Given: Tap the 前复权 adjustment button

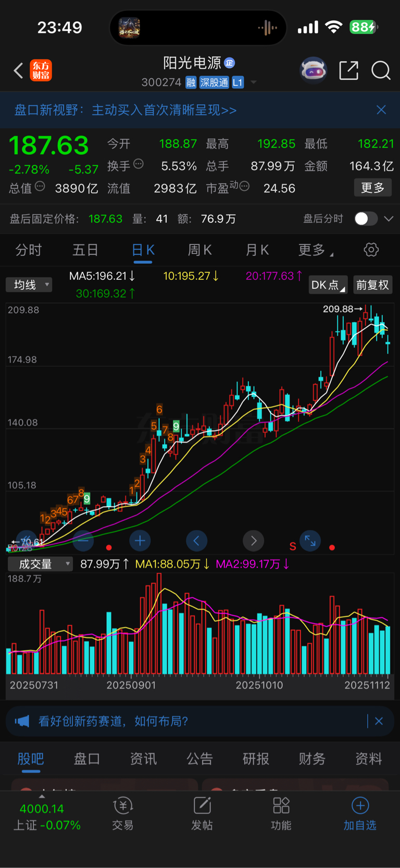Looking at the screenshot, I should click(373, 285).
